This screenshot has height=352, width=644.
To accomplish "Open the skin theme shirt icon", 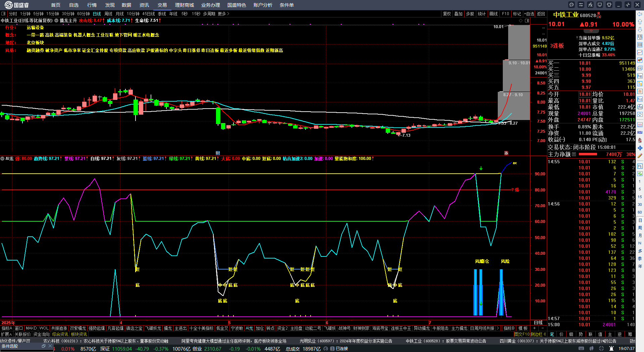I will pyautogui.click(x=609, y=5).
